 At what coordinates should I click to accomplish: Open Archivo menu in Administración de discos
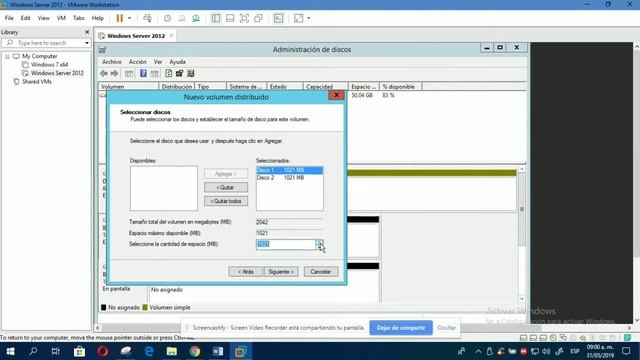pos(111,62)
